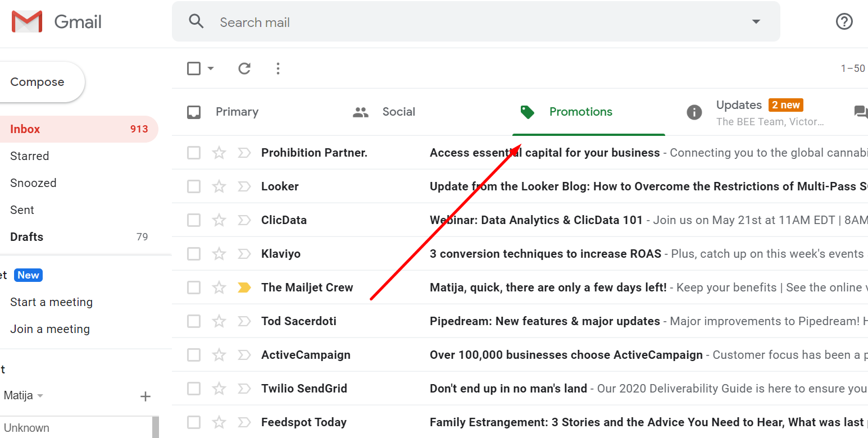Click into the Search mail field
The height and width of the screenshot is (438, 868).
click(449, 22)
